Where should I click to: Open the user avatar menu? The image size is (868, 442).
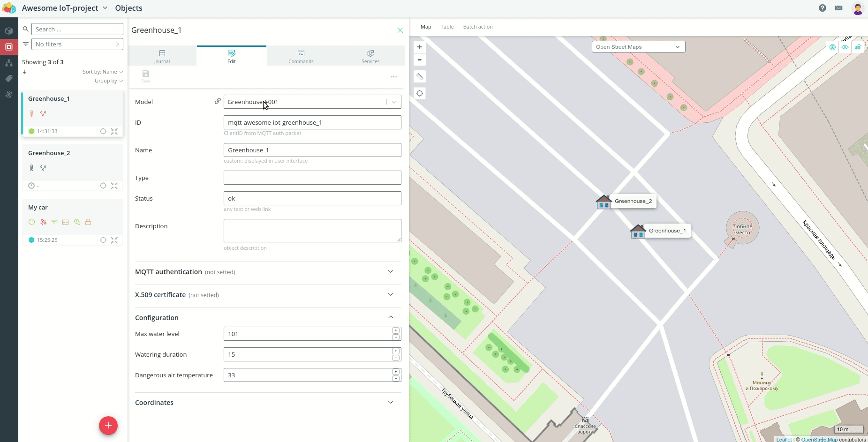click(x=858, y=8)
